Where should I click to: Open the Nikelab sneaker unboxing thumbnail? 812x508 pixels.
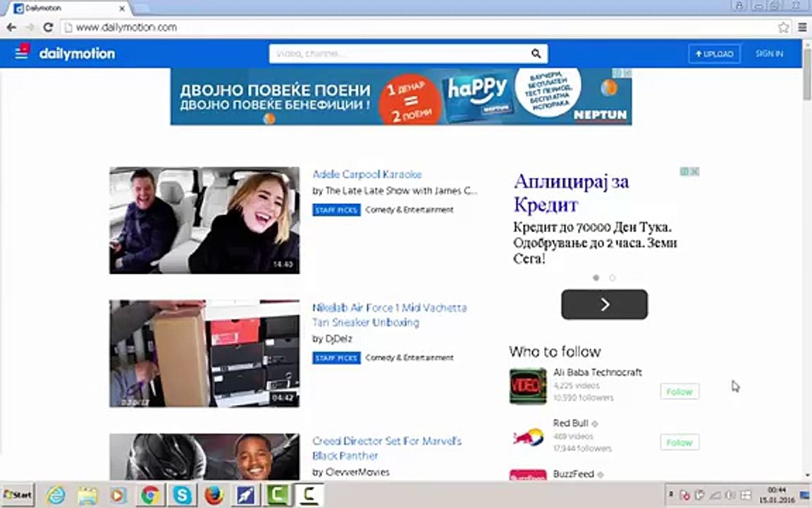(204, 353)
